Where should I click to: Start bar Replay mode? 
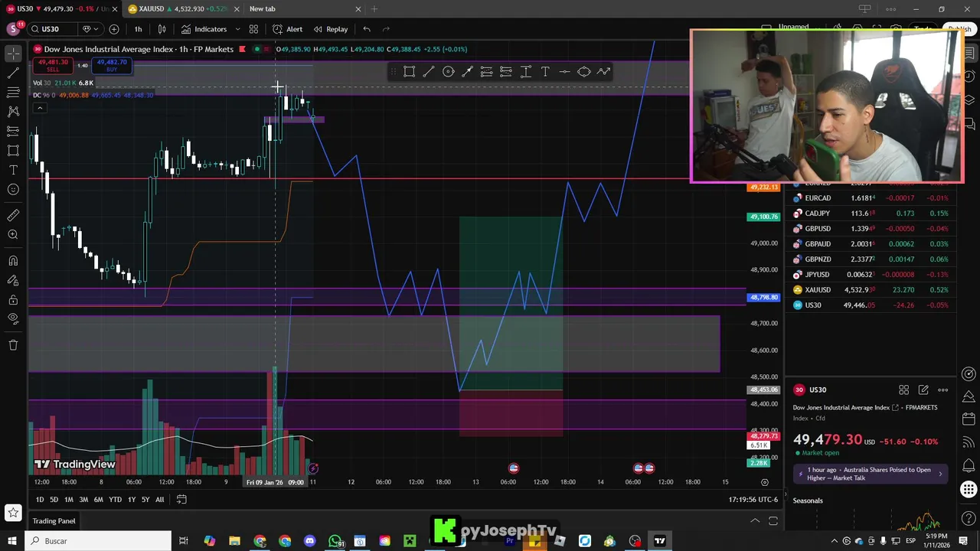pyautogui.click(x=330, y=29)
